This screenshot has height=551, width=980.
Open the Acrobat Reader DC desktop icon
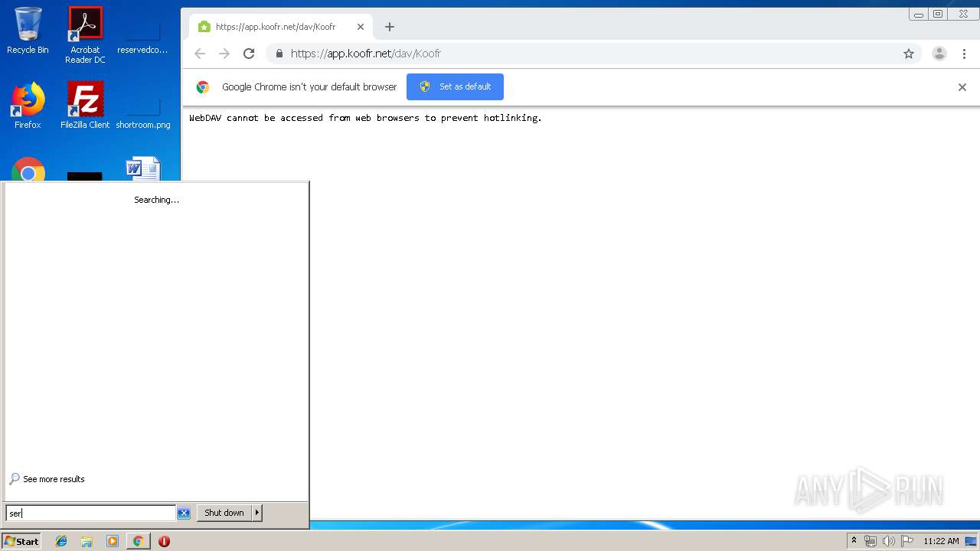coord(85,34)
